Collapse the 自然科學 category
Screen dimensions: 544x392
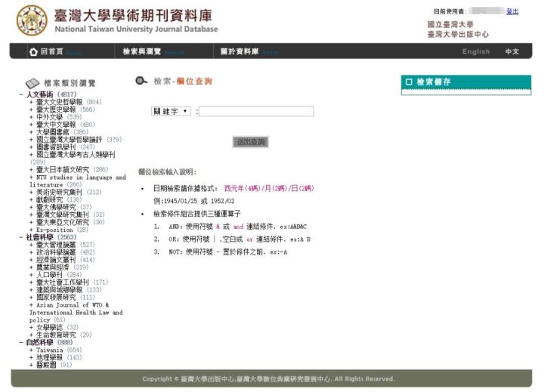(x=21, y=342)
